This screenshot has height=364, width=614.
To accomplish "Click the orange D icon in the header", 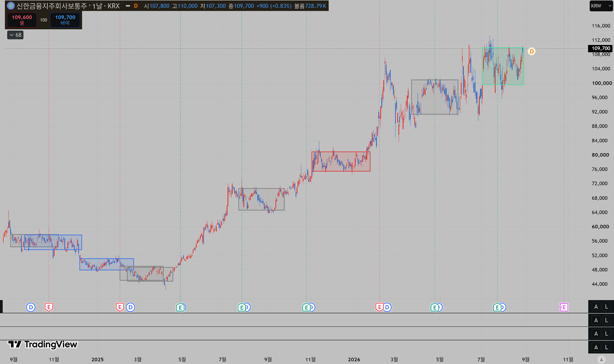I will [x=136, y=6].
